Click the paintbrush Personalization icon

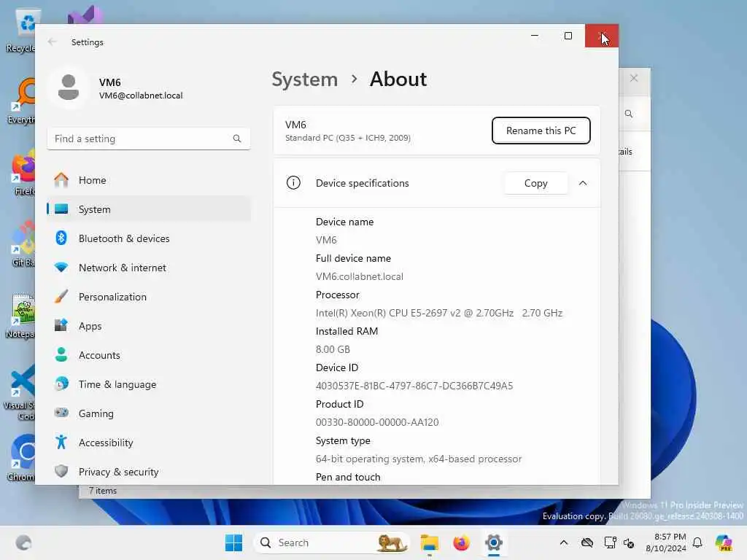[61, 296]
